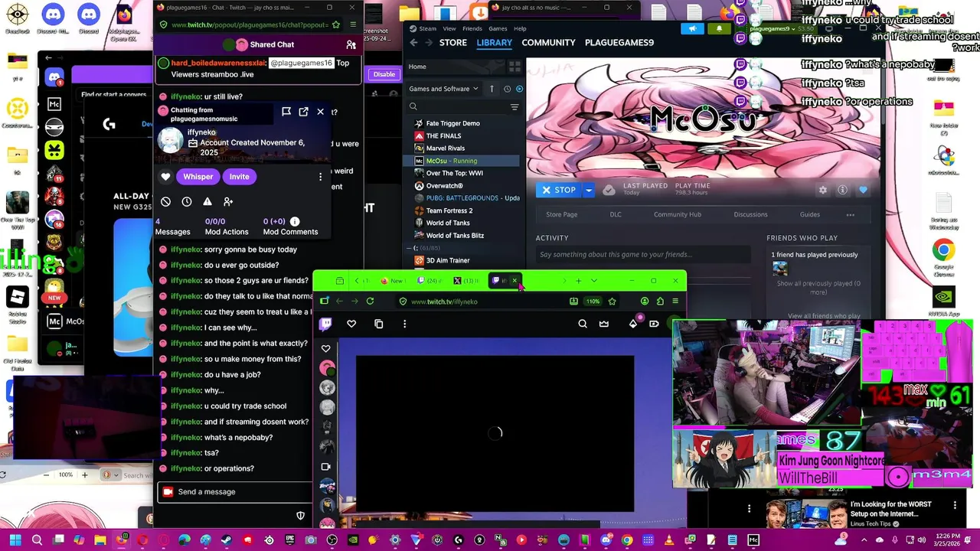The width and height of the screenshot is (980, 551).
Task: Open iffyneko's user card in a popout window
Action: (303, 112)
